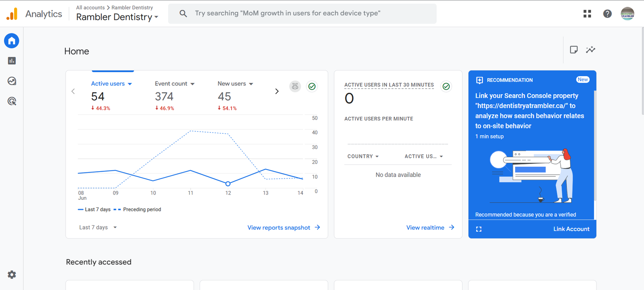
Task: Show previous metrics with left chevron
Action: point(73,91)
